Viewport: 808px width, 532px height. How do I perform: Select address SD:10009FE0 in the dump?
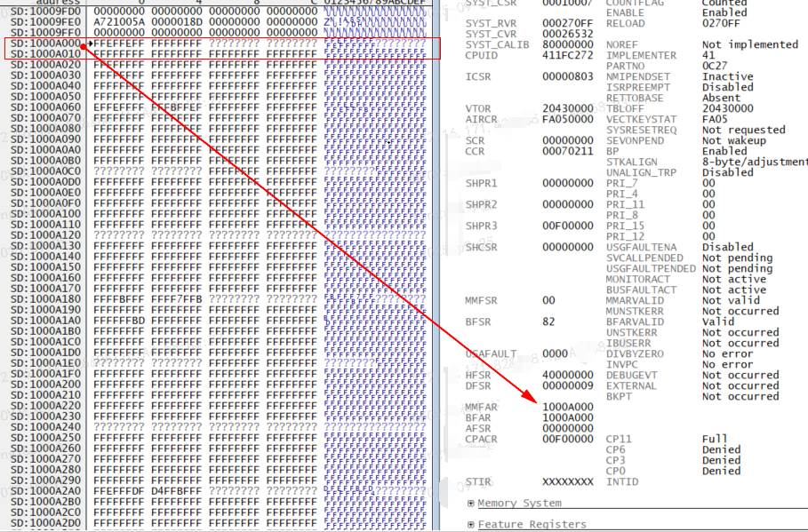tap(46, 22)
